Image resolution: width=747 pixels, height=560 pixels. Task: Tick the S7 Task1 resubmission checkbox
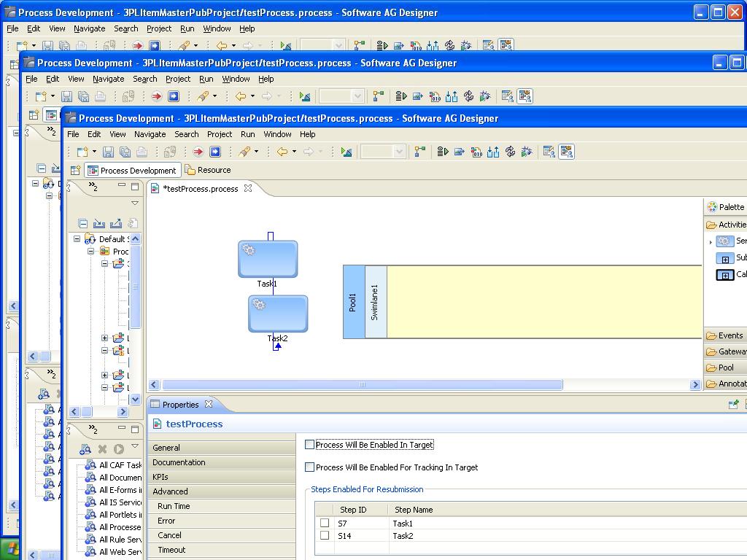click(x=325, y=523)
